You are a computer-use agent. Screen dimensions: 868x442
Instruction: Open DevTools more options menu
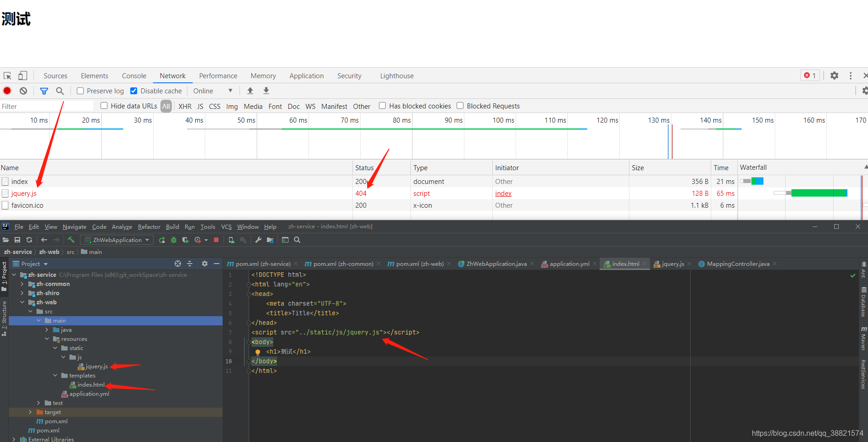850,75
